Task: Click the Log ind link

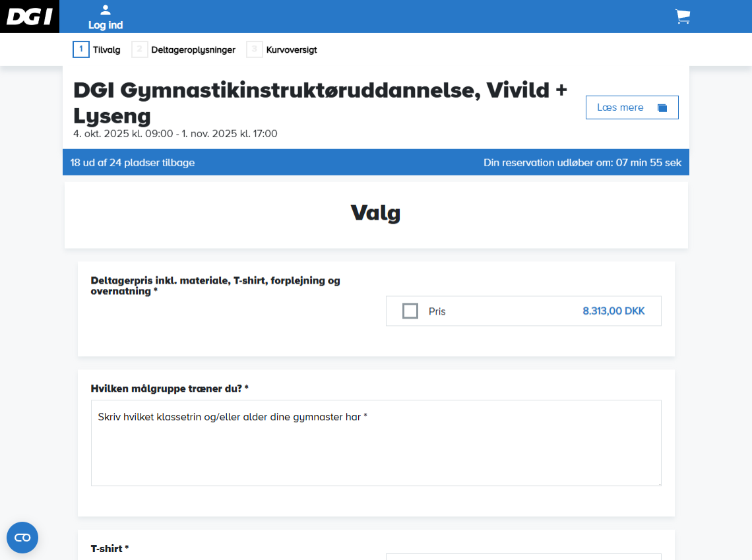Action: coord(106,25)
